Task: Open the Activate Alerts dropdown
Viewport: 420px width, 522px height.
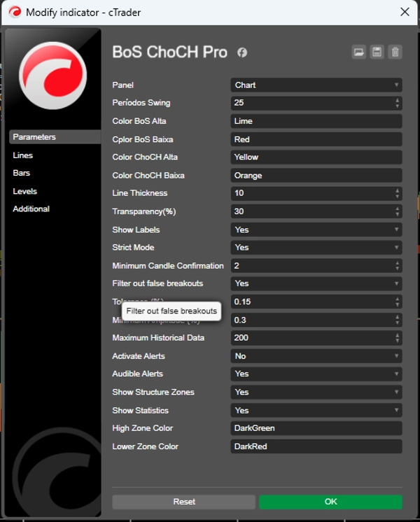Action: 316,356
